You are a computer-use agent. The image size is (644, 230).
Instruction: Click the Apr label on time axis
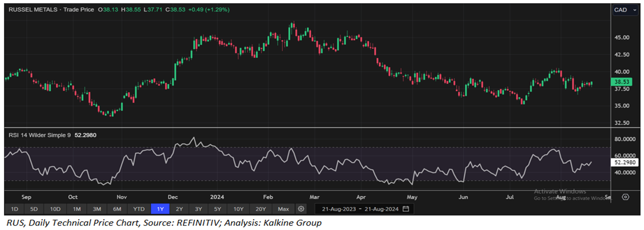(361, 197)
